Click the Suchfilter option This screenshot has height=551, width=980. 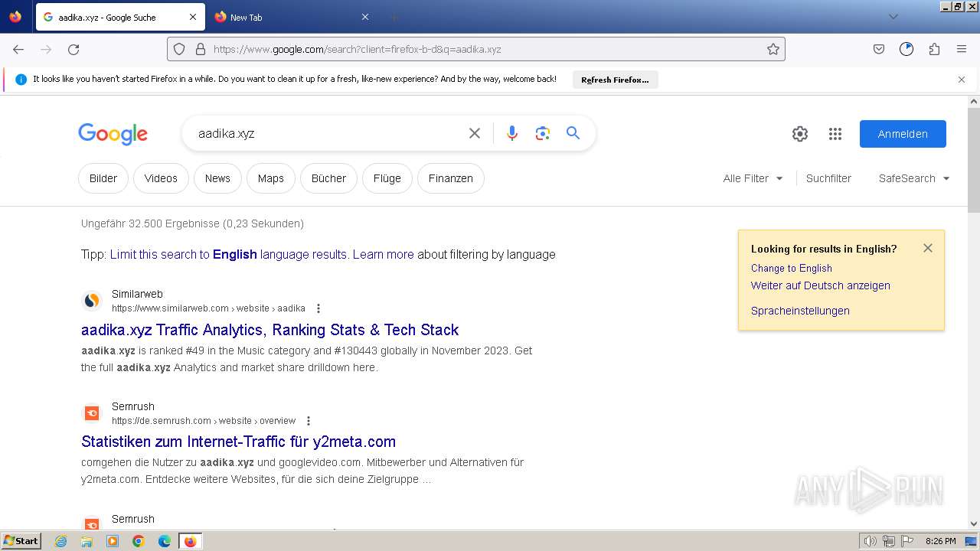click(x=828, y=178)
